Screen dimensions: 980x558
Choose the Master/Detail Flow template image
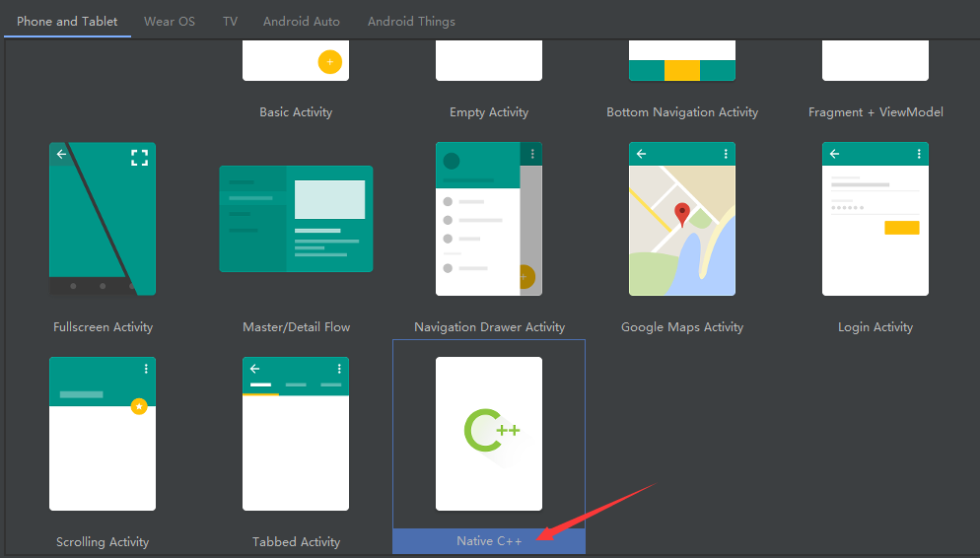(296, 219)
